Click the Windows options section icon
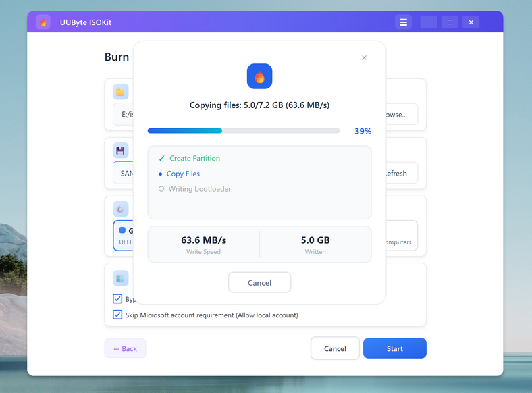532x393 pixels. (x=121, y=278)
